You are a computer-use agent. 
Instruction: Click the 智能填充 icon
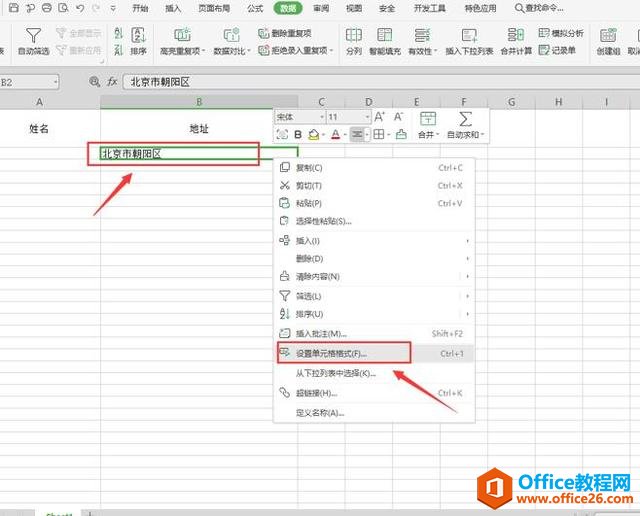tap(384, 36)
